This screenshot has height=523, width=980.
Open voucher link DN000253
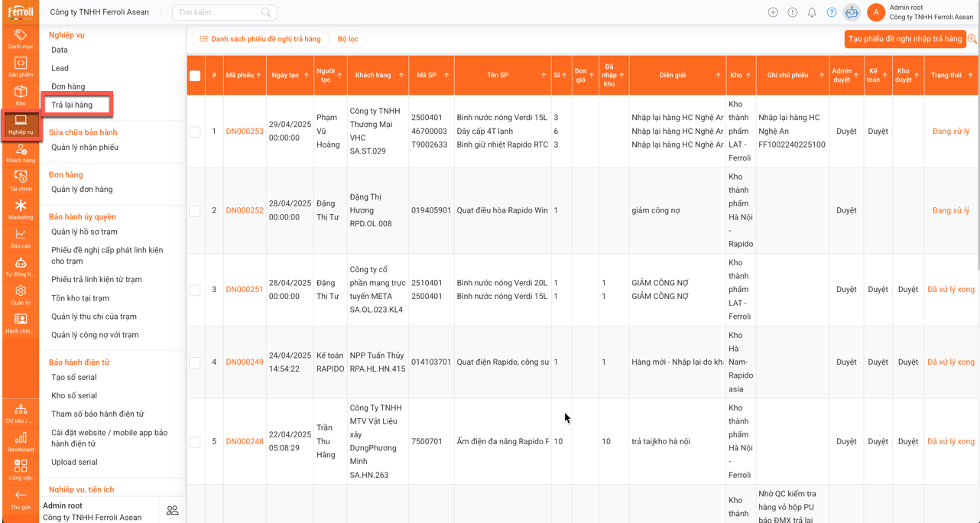[245, 132]
